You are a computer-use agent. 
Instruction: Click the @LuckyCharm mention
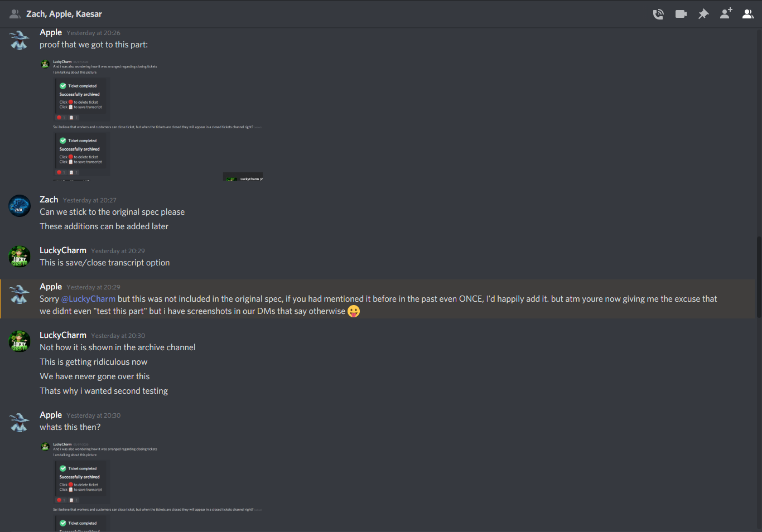click(88, 299)
